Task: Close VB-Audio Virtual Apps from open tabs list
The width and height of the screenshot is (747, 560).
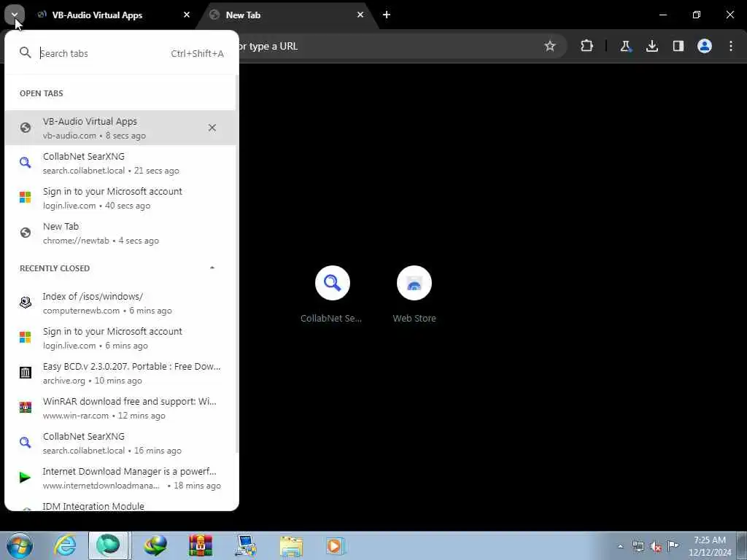Action: point(212,128)
